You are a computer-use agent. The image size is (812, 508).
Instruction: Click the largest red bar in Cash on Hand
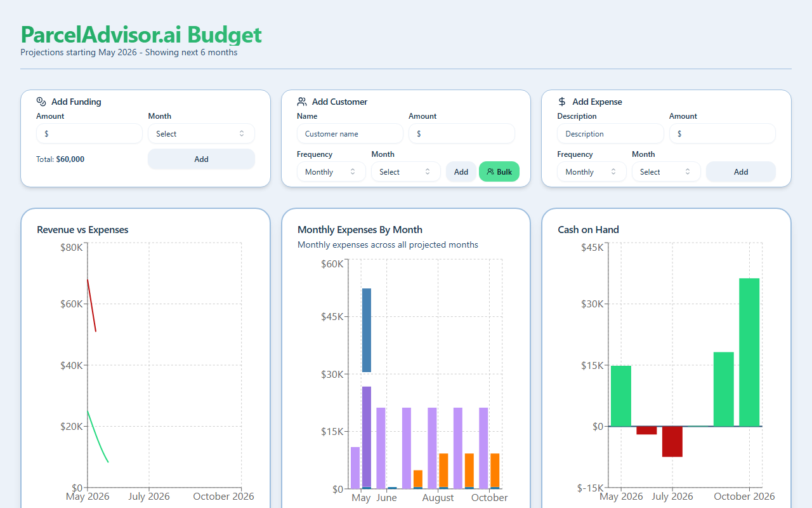[x=672, y=441]
